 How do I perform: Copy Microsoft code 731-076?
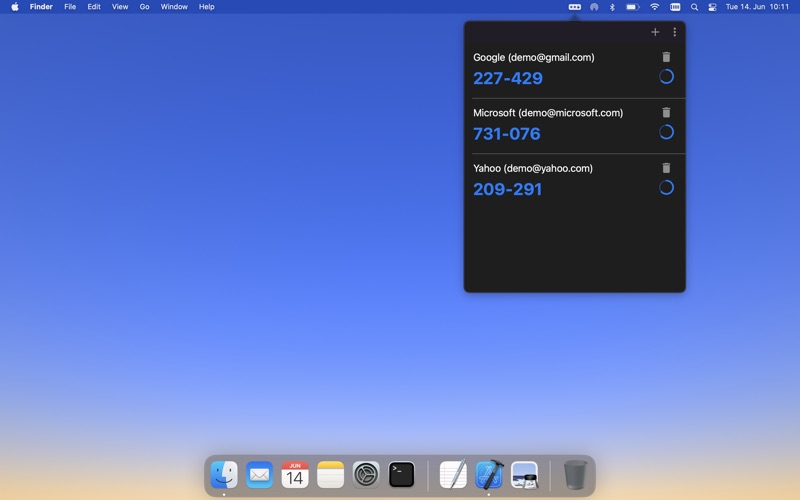pos(507,134)
